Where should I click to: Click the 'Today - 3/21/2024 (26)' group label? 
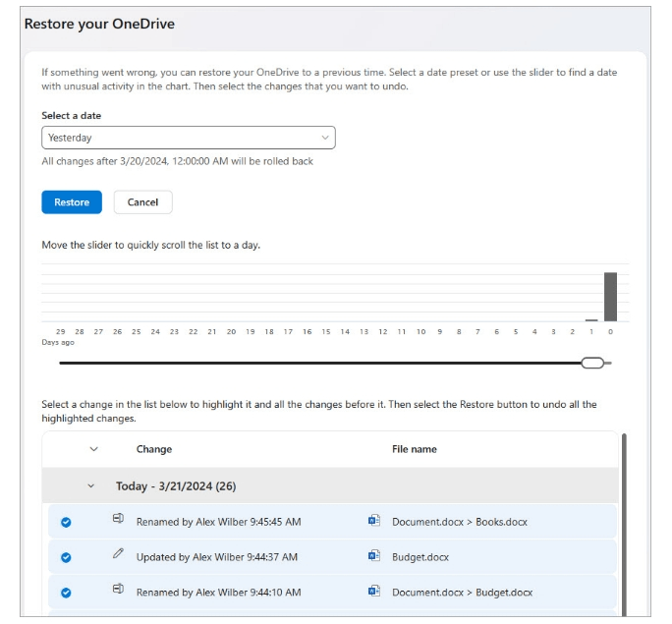[x=176, y=486]
